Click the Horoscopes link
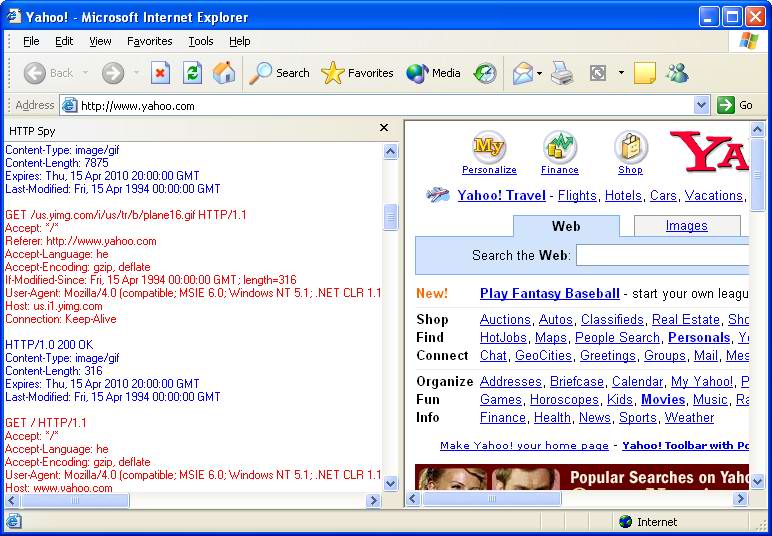 point(564,399)
